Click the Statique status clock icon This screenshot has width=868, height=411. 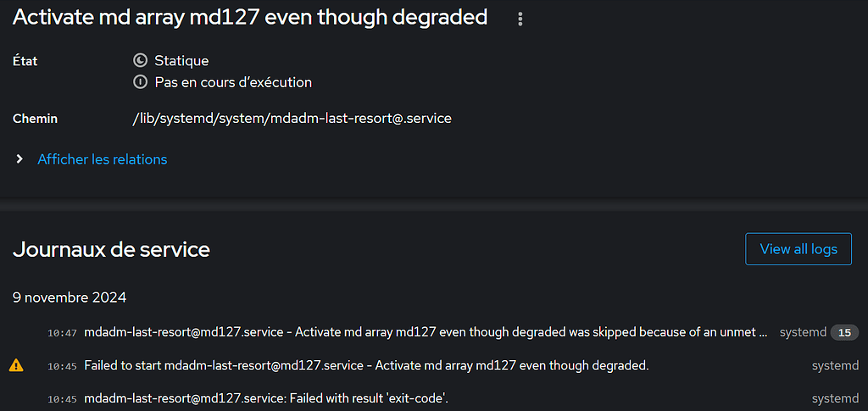141,61
